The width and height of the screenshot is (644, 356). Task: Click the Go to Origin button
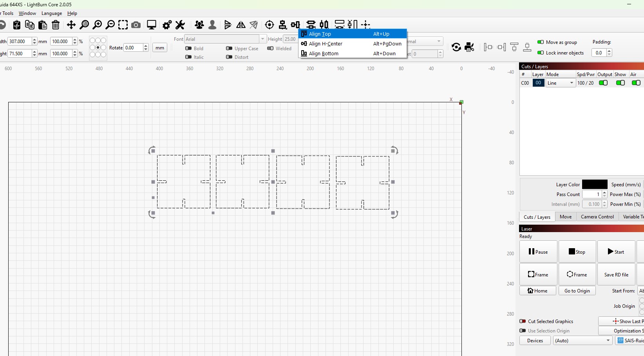tap(577, 291)
